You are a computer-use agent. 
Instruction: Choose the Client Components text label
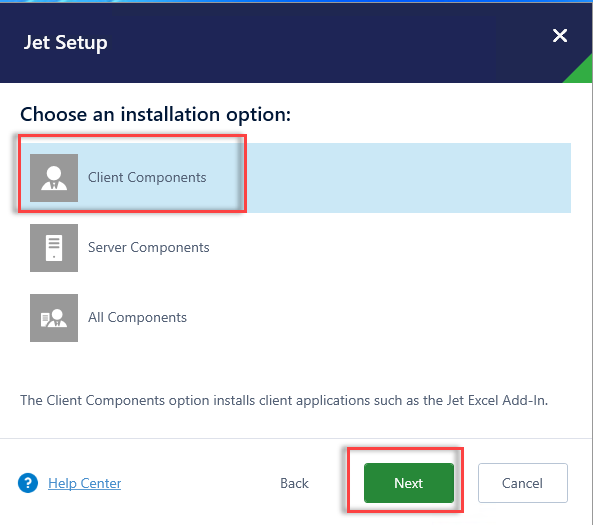click(147, 177)
